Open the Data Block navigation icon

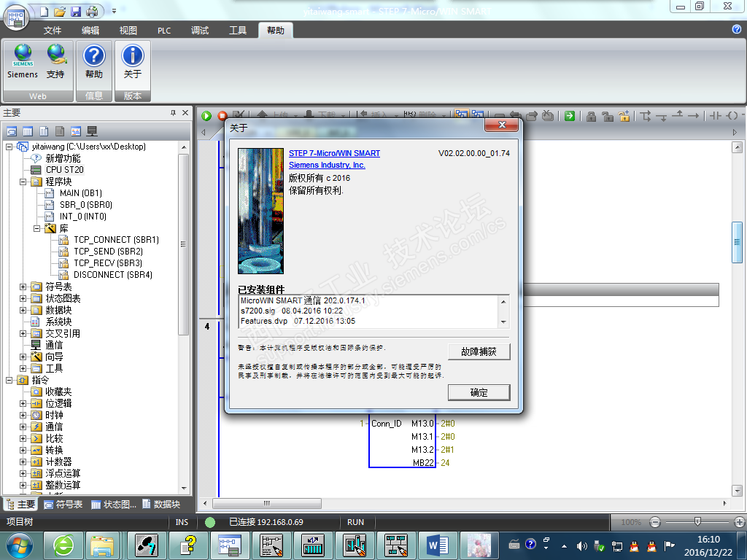coord(44,131)
